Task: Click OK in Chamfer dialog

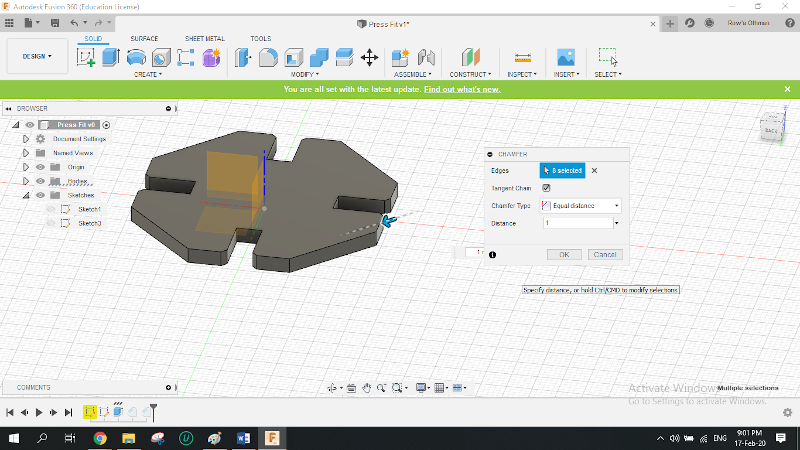Action: (x=564, y=255)
